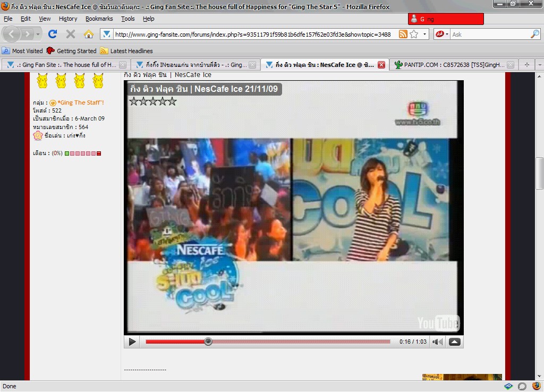Click the video title overlay NesCafe Ice 21/11/09
The width and height of the screenshot is (544, 392).
point(205,89)
